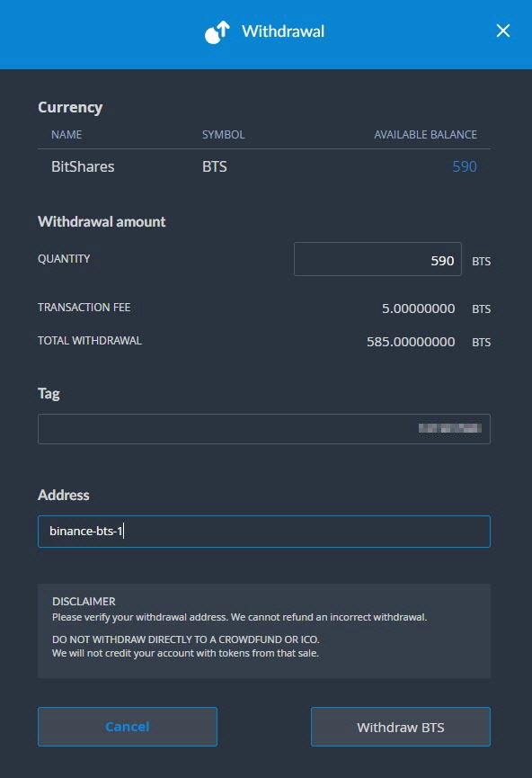Click the DISCLAIMER heading
This screenshot has height=778, width=532.
pos(84,602)
